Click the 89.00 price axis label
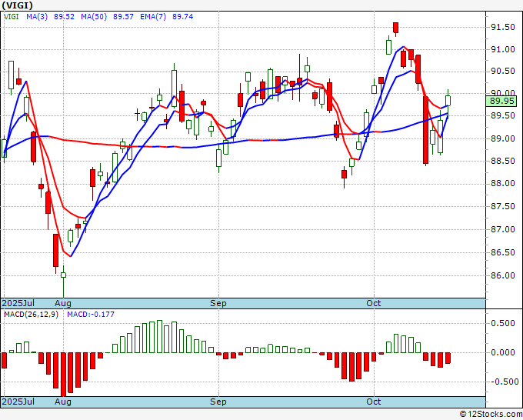 tap(503, 138)
